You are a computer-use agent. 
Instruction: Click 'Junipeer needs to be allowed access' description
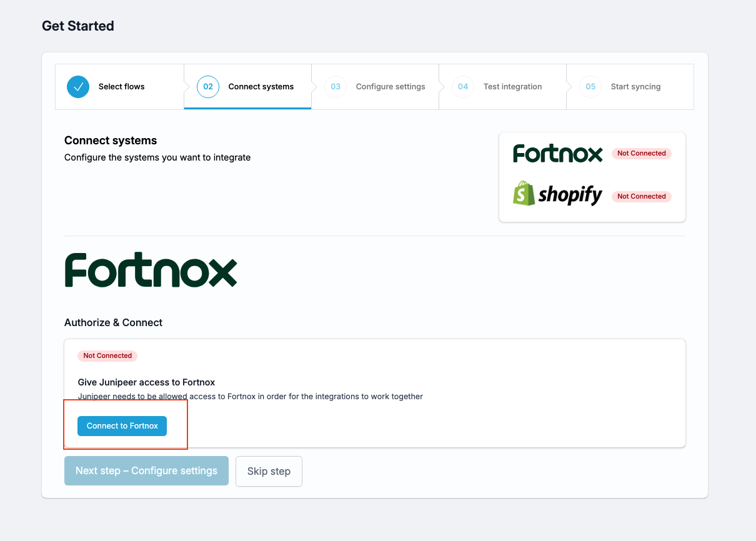point(251,396)
